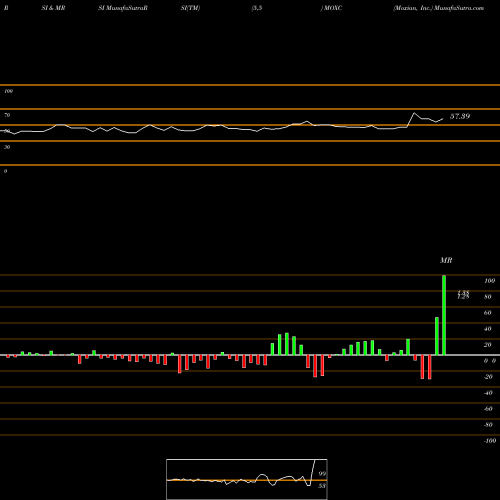Click the 60 label on the MR axis

[488, 313]
